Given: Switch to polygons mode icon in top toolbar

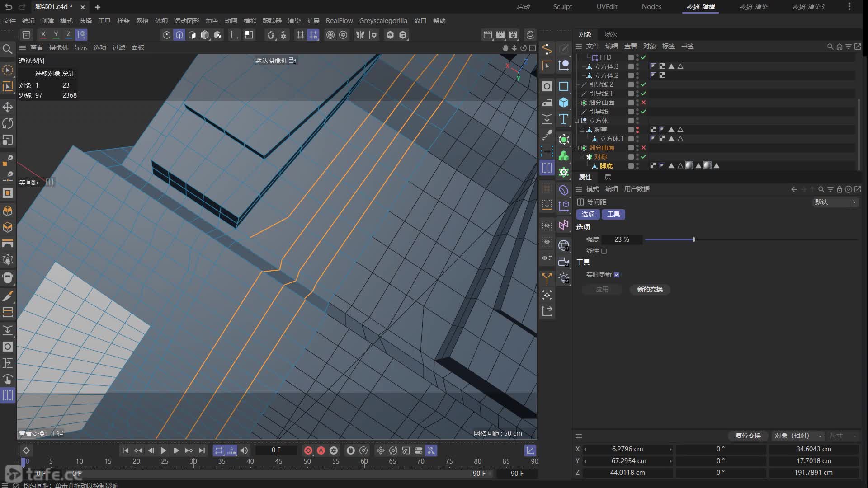Looking at the screenshot, I should [192, 35].
